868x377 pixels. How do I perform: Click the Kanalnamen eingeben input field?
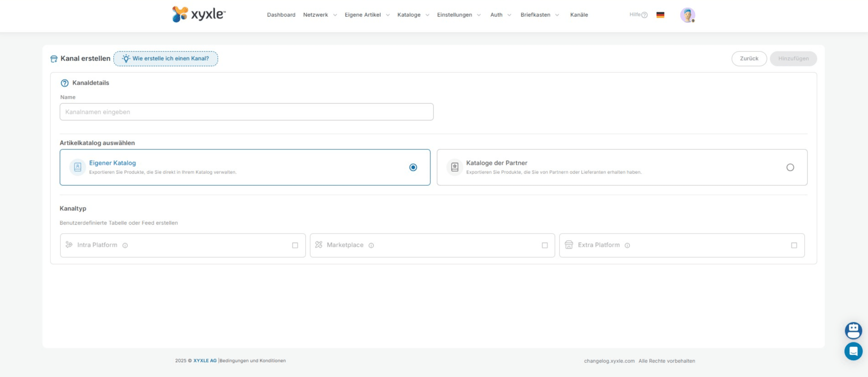pyautogui.click(x=246, y=112)
